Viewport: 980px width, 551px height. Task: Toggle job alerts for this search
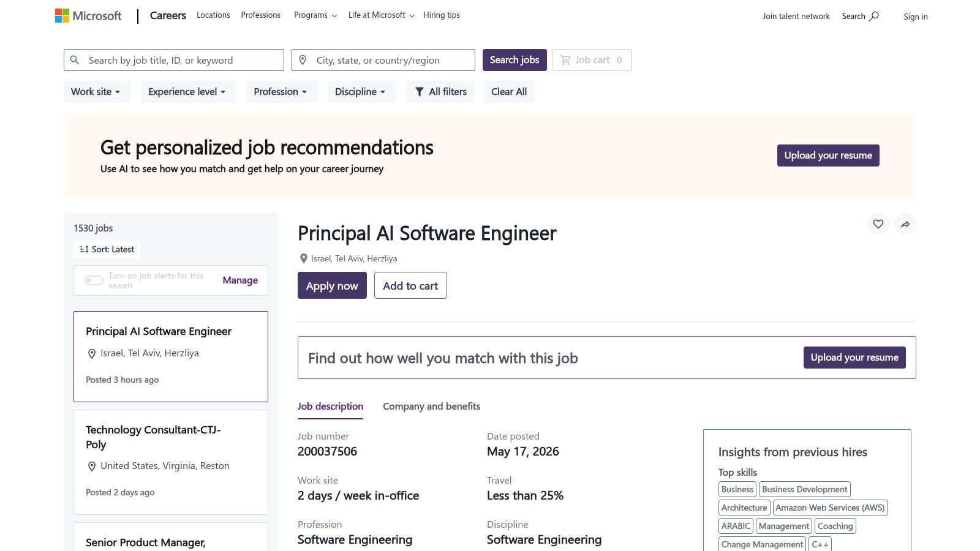[94, 280]
